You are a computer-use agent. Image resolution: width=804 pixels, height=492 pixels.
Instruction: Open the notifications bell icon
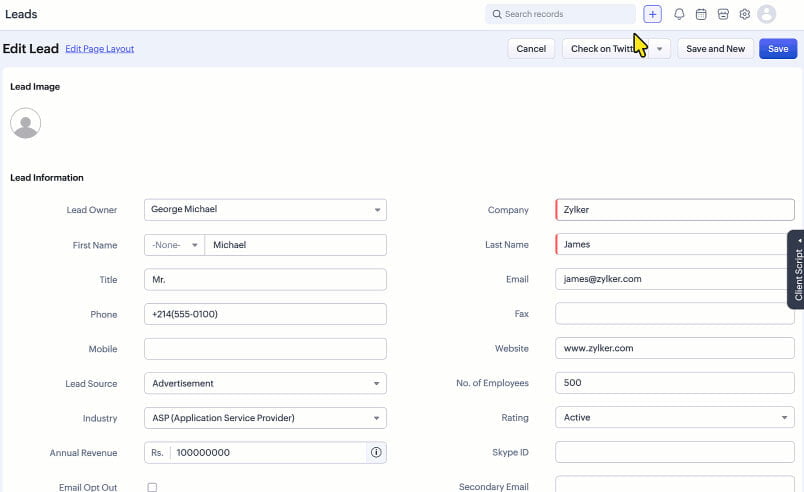679,14
